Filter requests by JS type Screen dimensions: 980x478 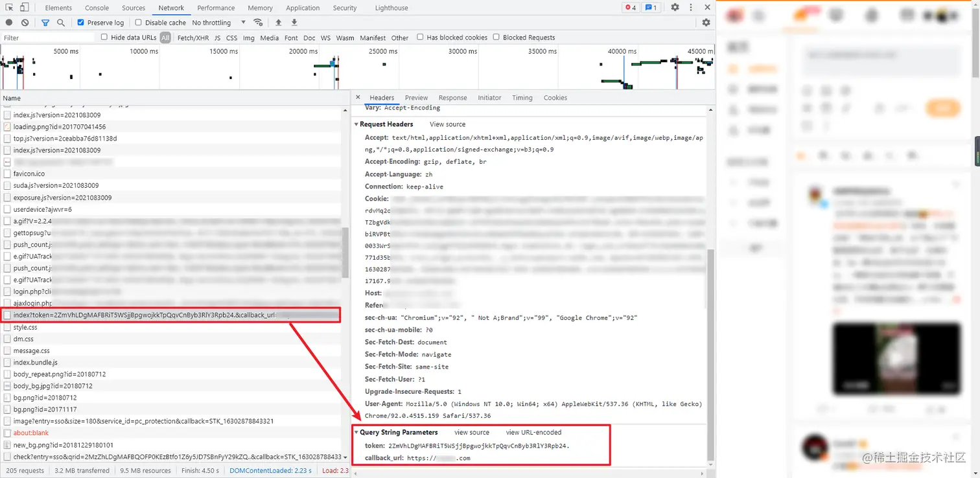tap(217, 38)
